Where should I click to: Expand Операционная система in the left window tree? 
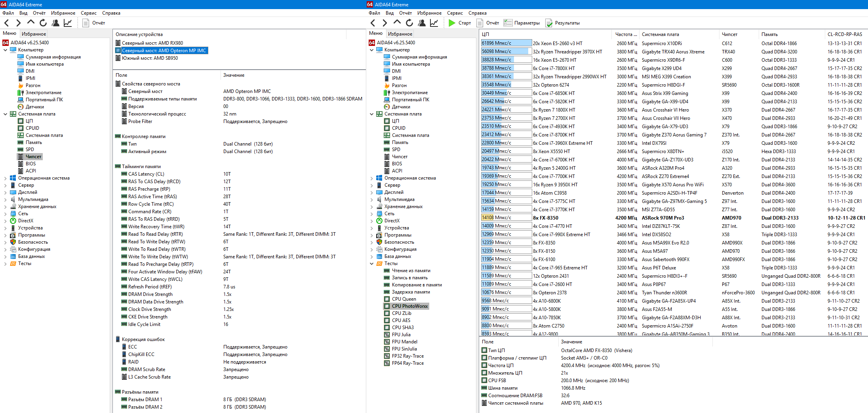pyautogui.click(x=5, y=178)
